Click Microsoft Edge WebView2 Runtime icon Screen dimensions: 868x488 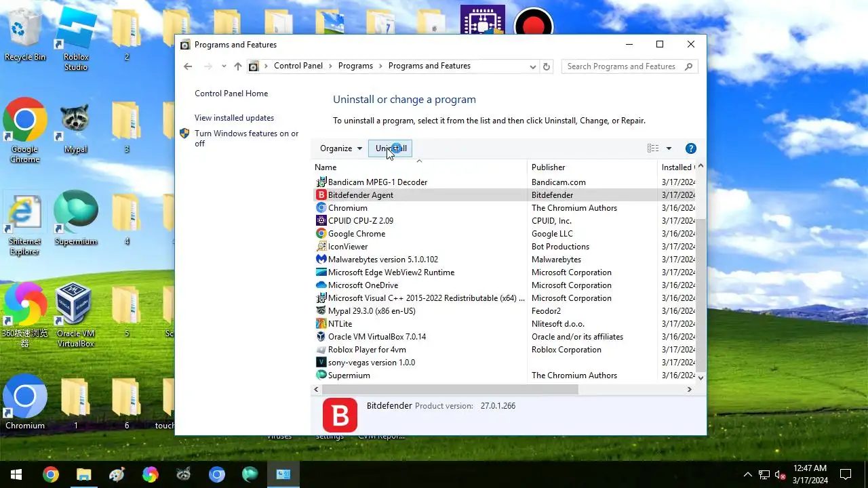321,272
